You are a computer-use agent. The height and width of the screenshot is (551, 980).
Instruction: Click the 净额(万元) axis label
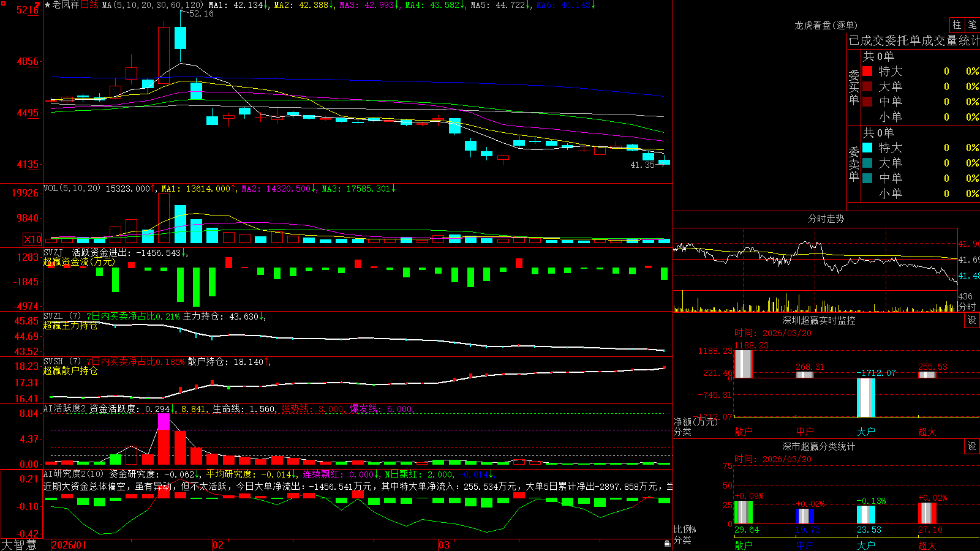(x=695, y=422)
